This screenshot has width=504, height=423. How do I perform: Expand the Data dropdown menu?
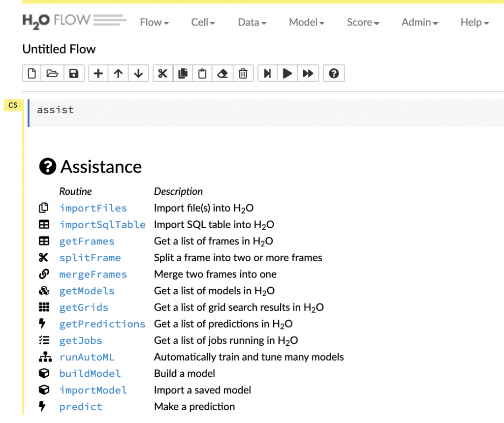coord(252,22)
